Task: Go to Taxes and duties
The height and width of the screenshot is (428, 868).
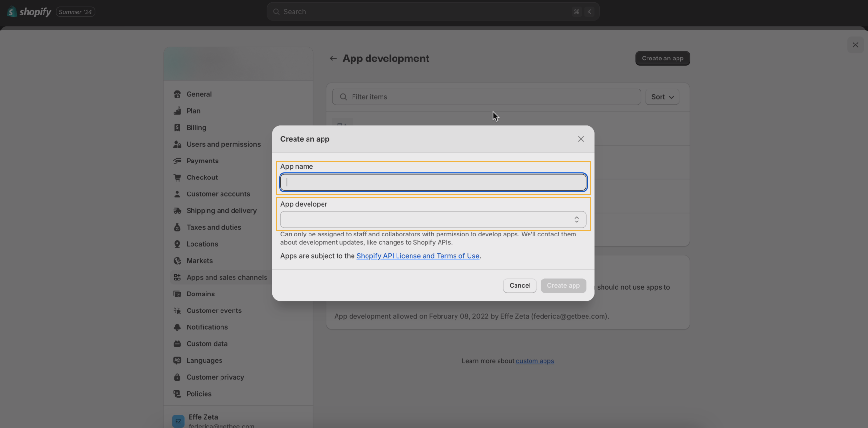Action: pyautogui.click(x=214, y=227)
